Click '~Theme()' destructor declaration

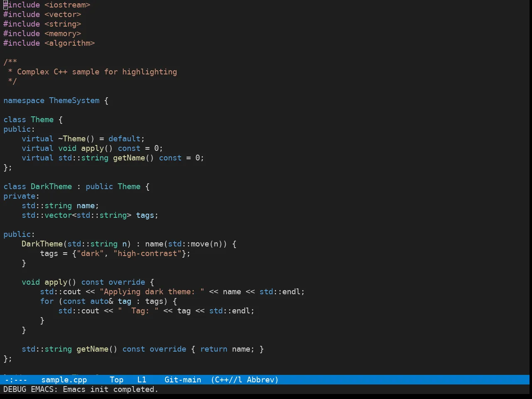pyautogui.click(x=76, y=139)
